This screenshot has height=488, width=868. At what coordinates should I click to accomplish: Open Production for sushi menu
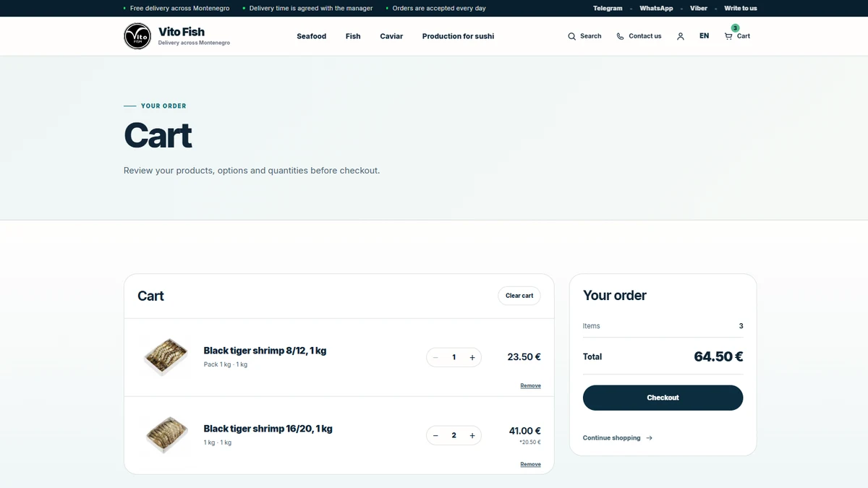tap(458, 36)
